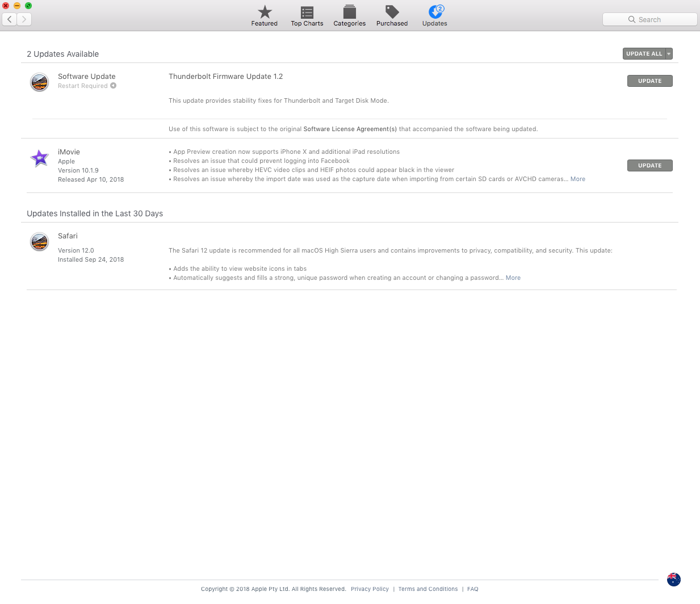Go forward with the right arrow
Viewport: 700px width, 604px height.
pos(24,19)
